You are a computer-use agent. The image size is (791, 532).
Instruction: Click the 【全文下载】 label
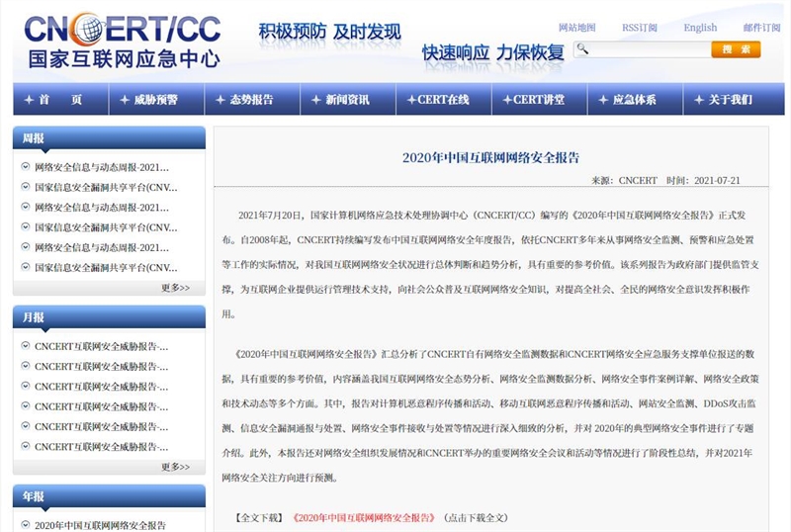pos(259,518)
